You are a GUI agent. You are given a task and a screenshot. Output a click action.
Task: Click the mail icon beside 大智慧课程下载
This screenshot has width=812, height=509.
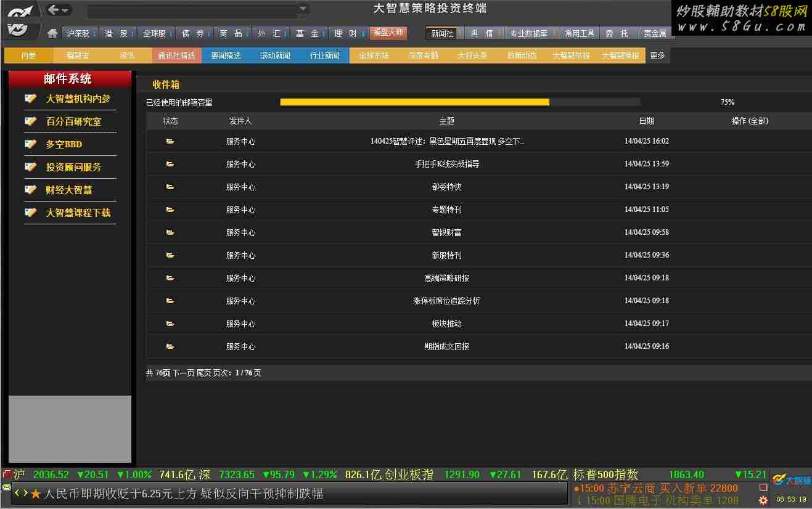tap(30, 213)
